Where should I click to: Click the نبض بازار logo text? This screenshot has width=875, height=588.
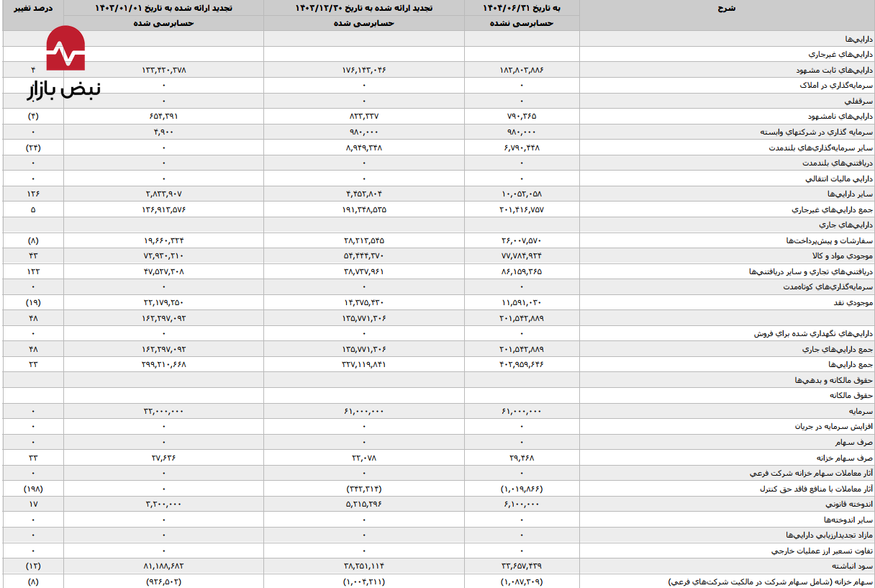click(65, 89)
